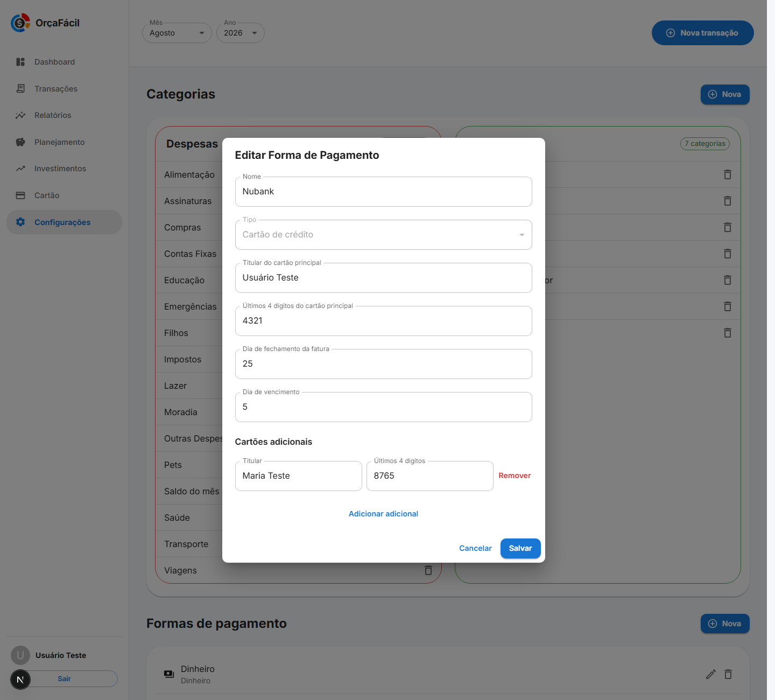Click the Usuário Teste avatar
Viewport: 775px width, 700px height.
pyautogui.click(x=20, y=655)
